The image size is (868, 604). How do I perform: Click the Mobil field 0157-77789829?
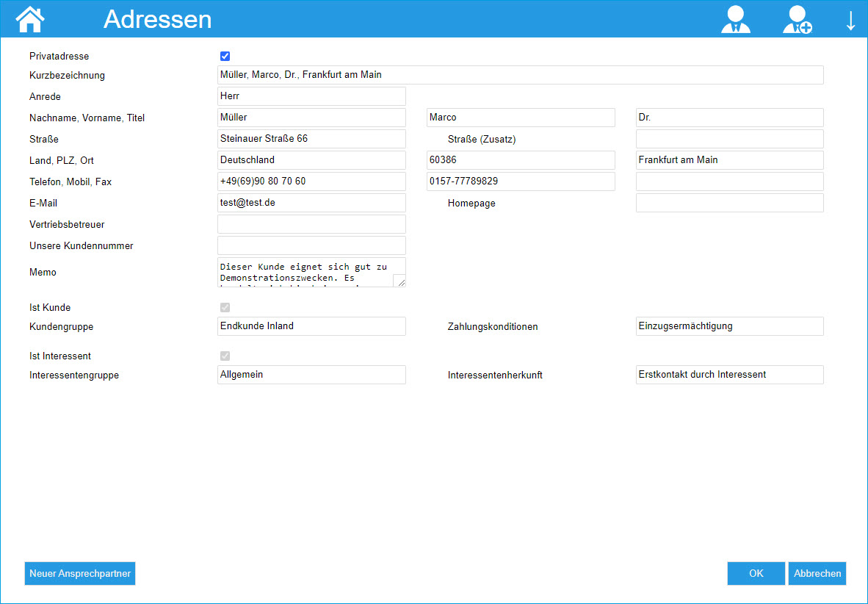521,181
